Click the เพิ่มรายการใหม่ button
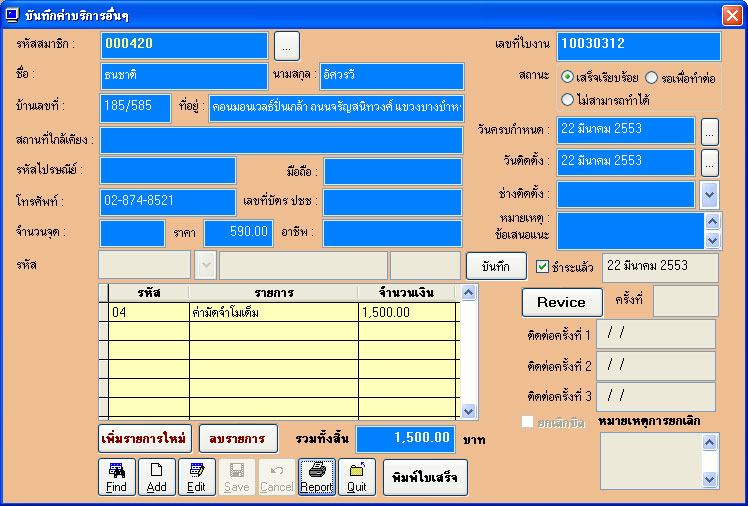The height and width of the screenshot is (506, 748). [x=144, y=438]
